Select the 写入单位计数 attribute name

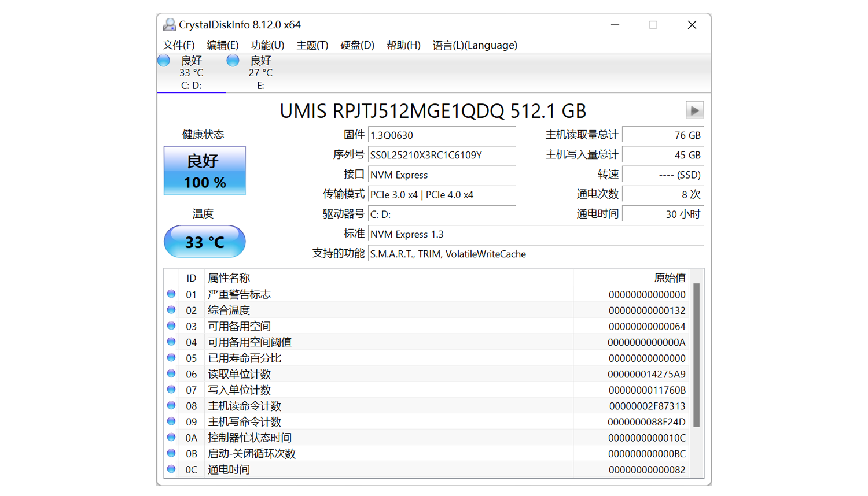tap(239, 390)
